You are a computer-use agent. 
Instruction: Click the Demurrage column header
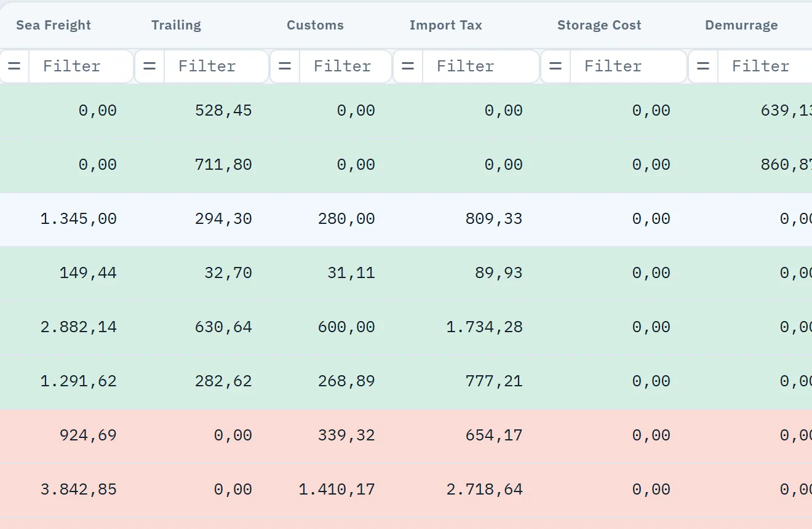(x=741, y=25)
